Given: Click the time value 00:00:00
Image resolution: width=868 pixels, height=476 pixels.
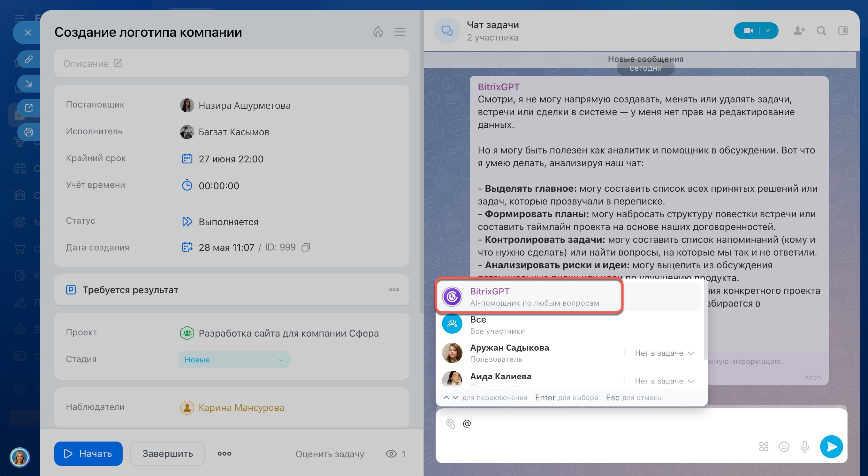Looking at the screenshot, I should coord(219,186).
